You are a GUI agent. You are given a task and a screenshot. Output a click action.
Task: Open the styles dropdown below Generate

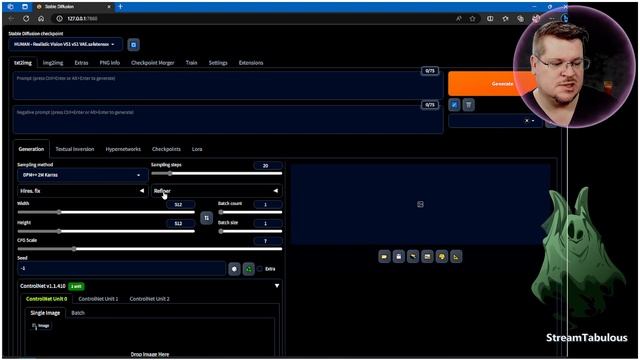coord(496,121)
